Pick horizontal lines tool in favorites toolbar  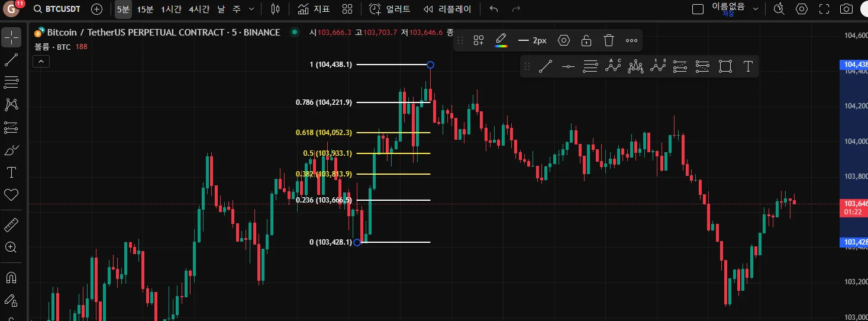click(591, 66)
